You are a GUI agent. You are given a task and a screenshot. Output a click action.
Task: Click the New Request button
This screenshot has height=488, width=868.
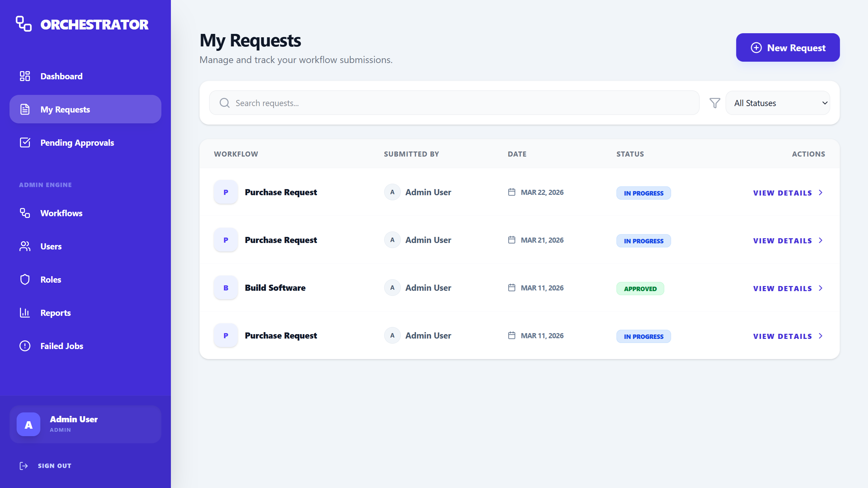pyautogui.click(x=788, y=48)
